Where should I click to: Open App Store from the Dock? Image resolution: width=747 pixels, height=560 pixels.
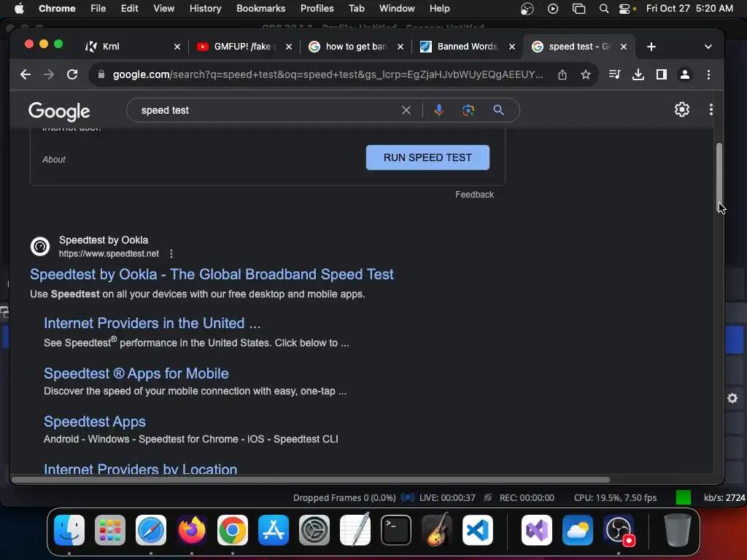(273, 530)
